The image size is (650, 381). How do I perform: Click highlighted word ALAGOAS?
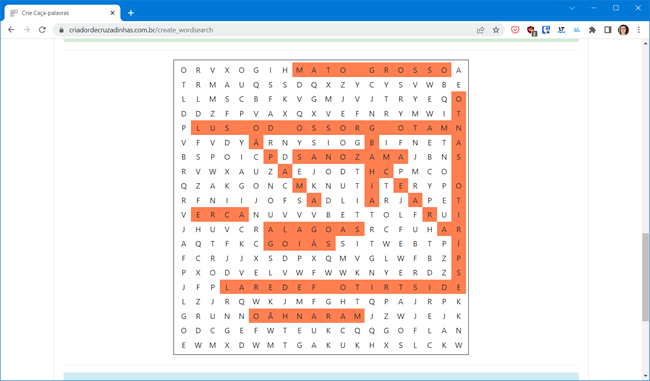pyautogui.click(x=314, y=229)
